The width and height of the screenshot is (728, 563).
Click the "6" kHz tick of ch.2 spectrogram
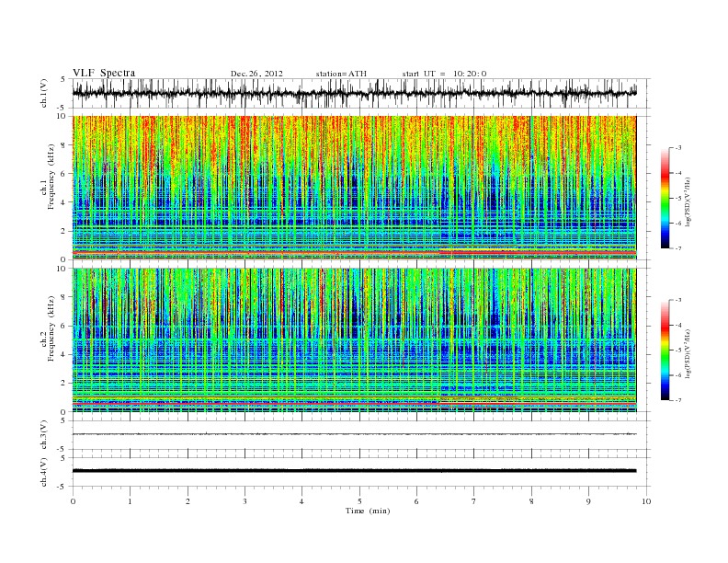64,326
